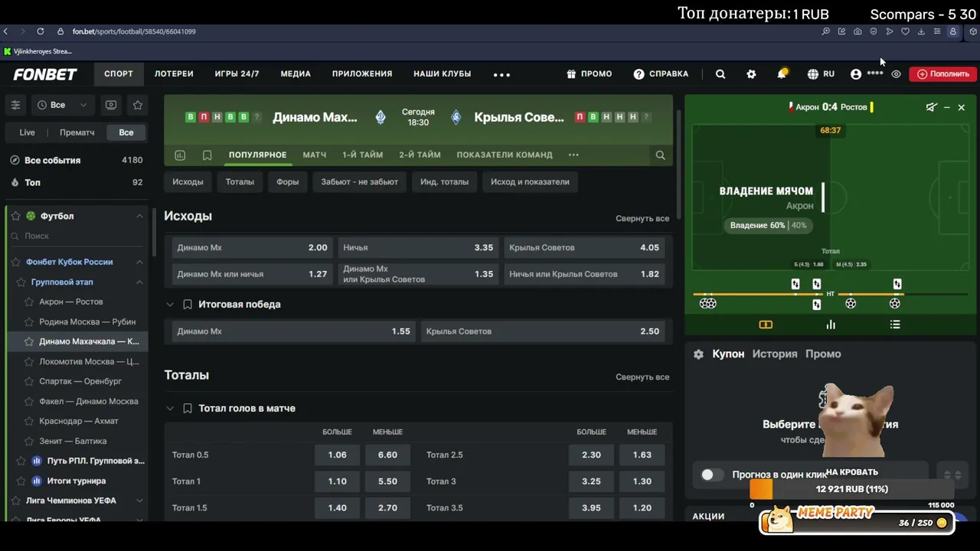Open browser downloads icon
980x551 pixels.
(x=921, y=31)
